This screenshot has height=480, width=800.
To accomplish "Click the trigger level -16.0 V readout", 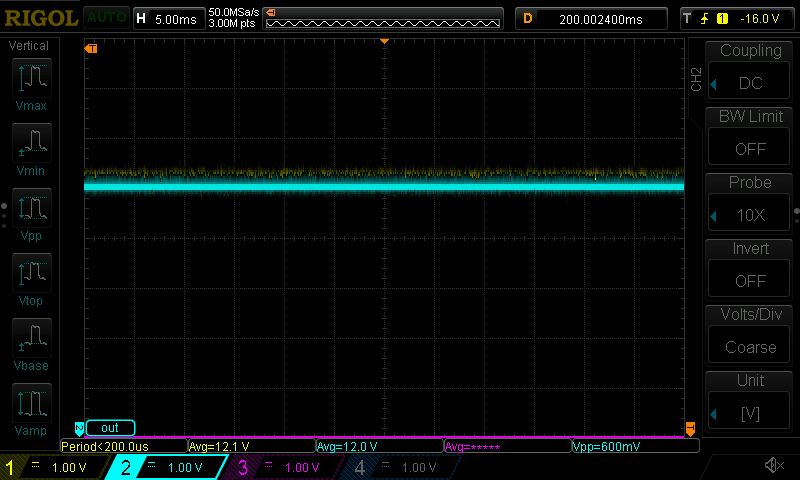I will click(760, 19).
